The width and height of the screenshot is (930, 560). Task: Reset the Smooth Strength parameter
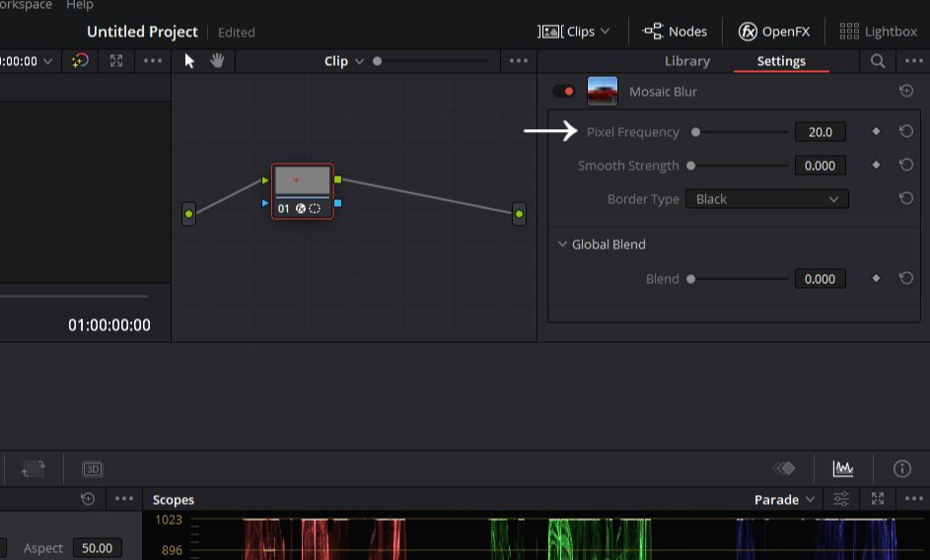click(905, 165)
